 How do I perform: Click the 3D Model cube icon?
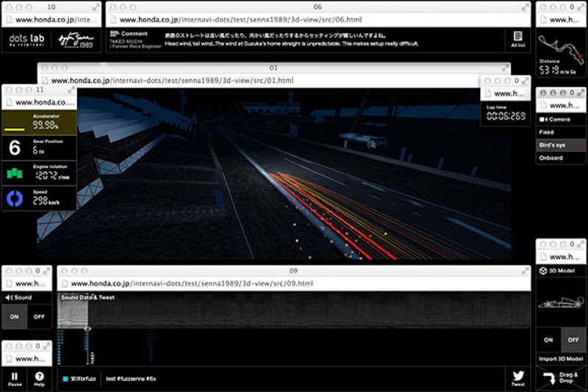pyautogui.click(x=543, y=271)
